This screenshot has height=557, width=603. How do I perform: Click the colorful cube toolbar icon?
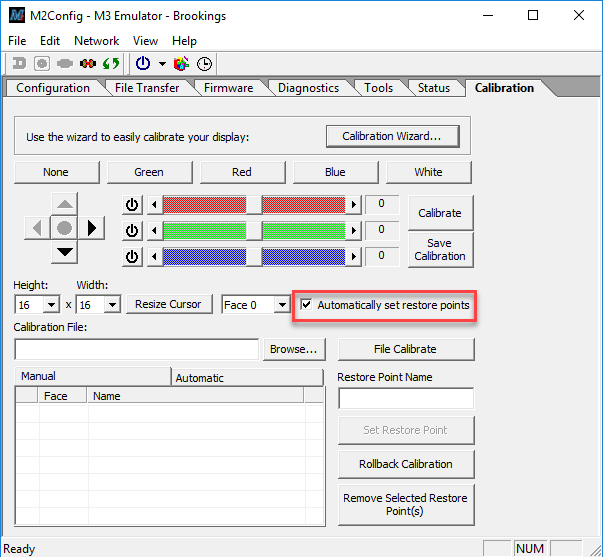pyautogui.click(x=181, y=64)
